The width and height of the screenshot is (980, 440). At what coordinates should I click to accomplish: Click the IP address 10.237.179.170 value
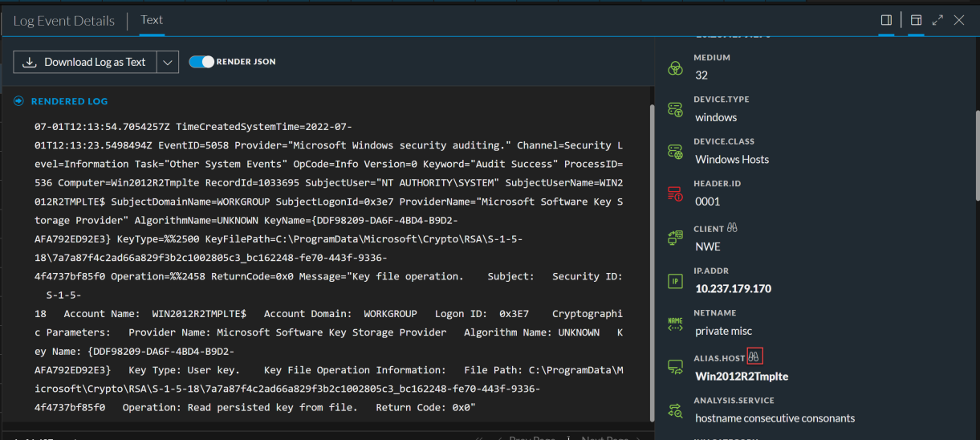(733, 288)
